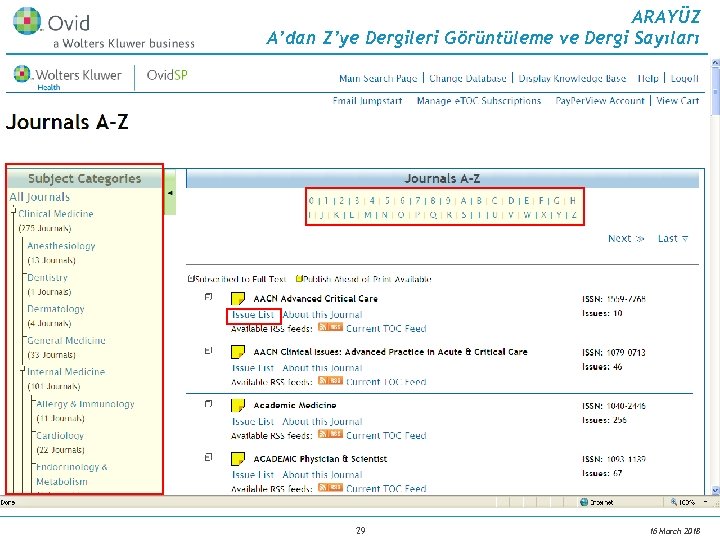Click the AACN Advanced Critical Care journal title

click(315, 298)
